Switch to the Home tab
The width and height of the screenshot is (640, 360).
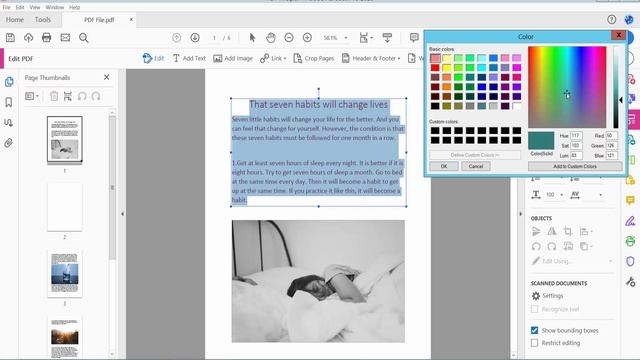click(x=15, y=20)
